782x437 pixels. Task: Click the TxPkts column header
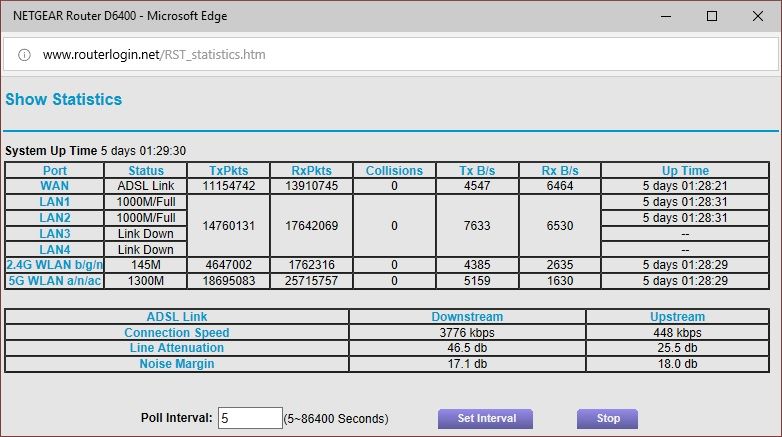click(x=229, y=171)
